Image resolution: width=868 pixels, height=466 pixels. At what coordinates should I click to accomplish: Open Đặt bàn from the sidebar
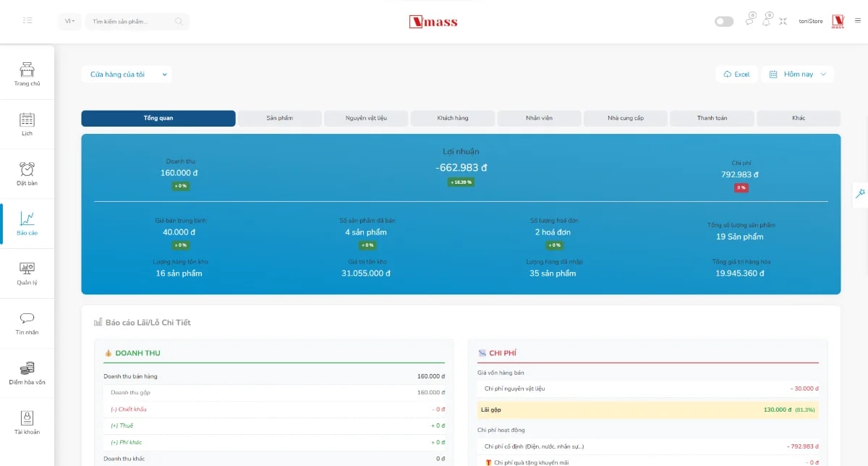point(27,173)
